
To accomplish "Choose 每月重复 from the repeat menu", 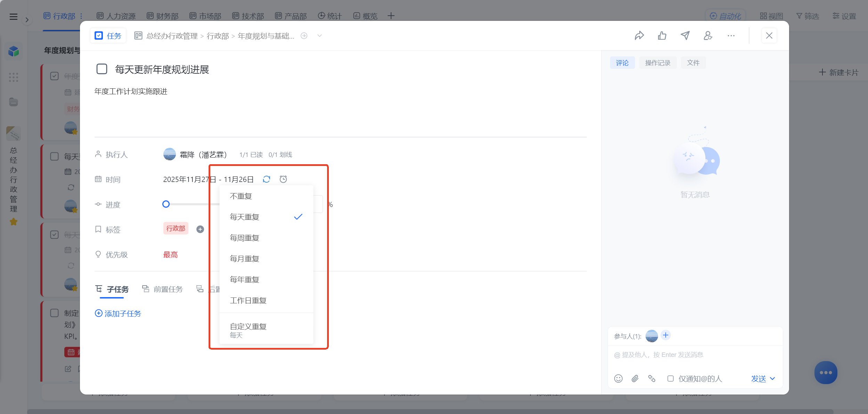I will pyautogui.click(x=266, y=259).
